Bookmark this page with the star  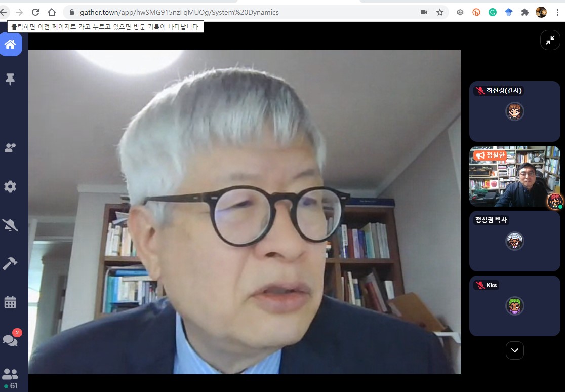pos(440,12)
